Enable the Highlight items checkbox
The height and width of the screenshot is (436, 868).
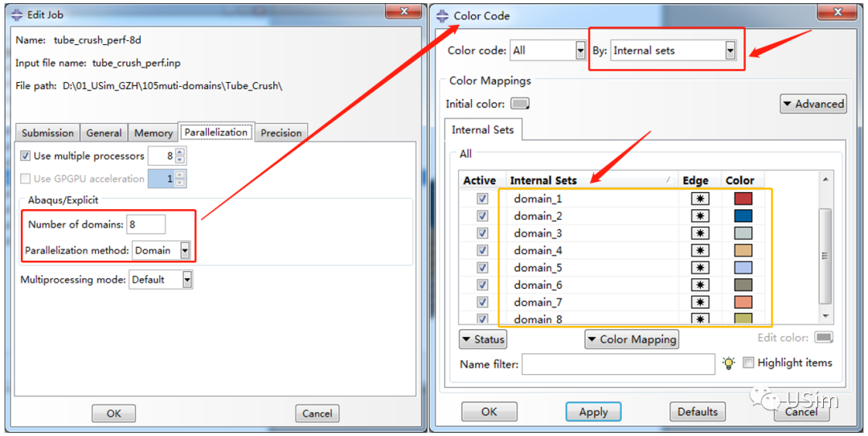[748, 363]
